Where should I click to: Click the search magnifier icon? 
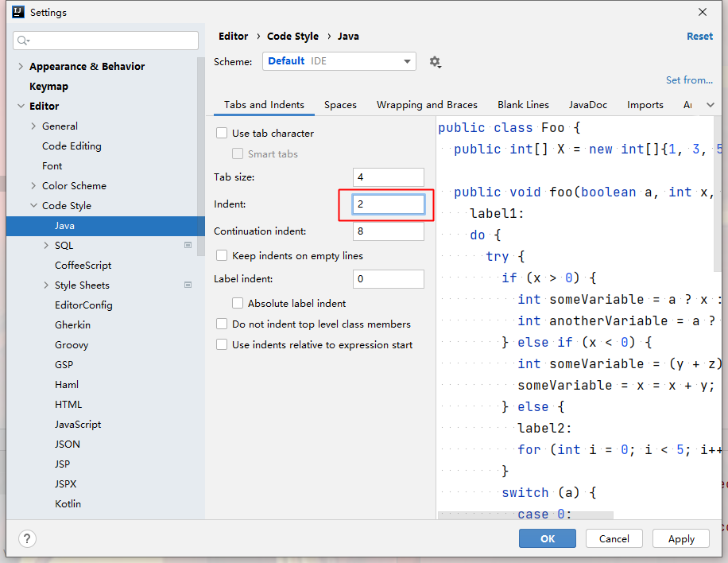pos(23,41)
